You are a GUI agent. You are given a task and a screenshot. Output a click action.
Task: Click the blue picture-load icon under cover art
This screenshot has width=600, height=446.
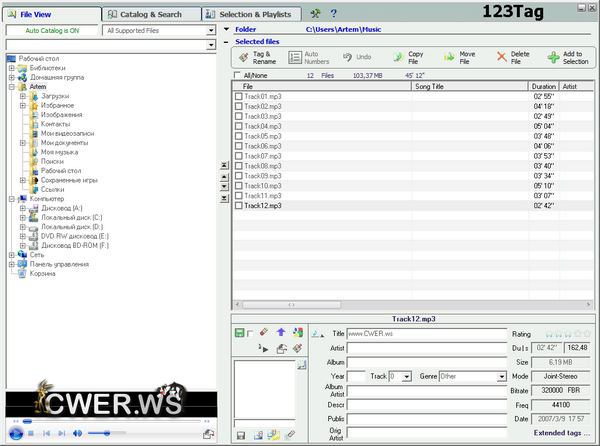259,435
